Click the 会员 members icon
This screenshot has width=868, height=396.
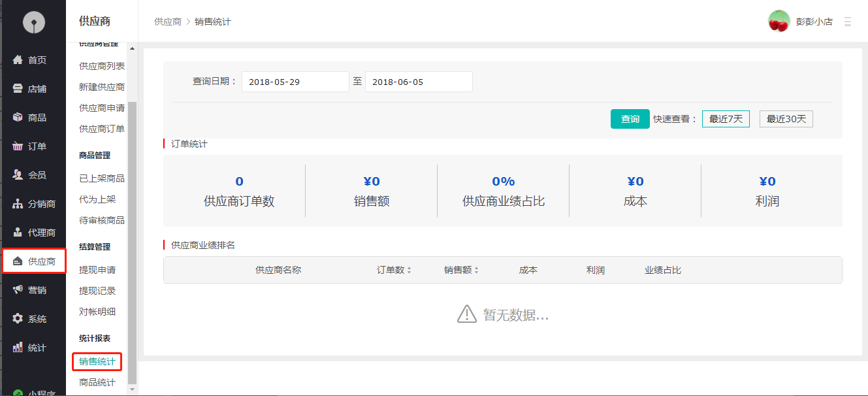(18, 175)
